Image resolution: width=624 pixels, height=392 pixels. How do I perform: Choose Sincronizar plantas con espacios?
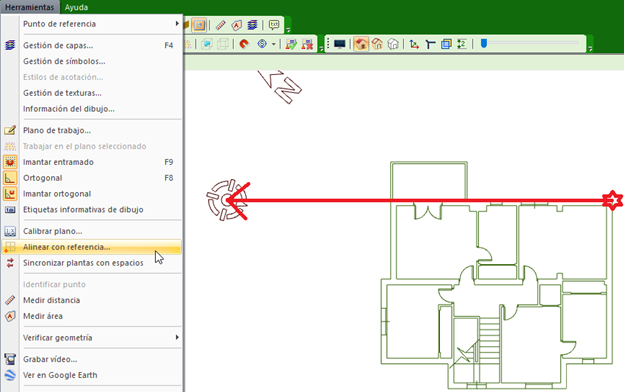click(92, 263)
